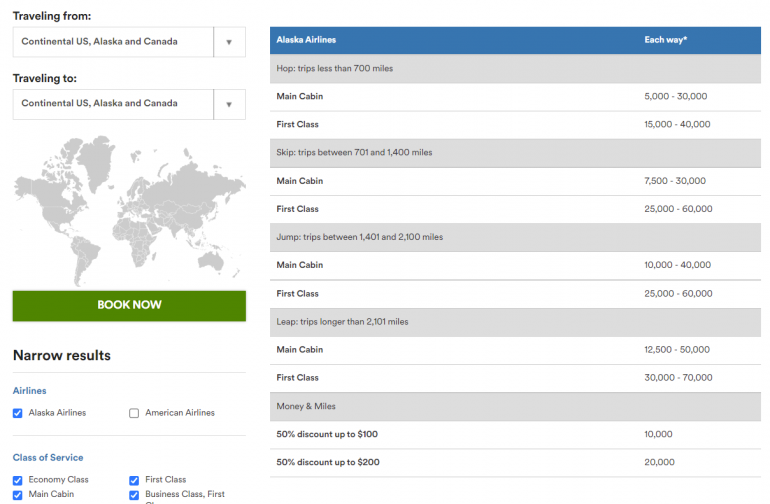The image size is (770, 504).
Task: Toggle the Main Cabin service checkbox
Action: pyautogui.click(x=18, y=494)
